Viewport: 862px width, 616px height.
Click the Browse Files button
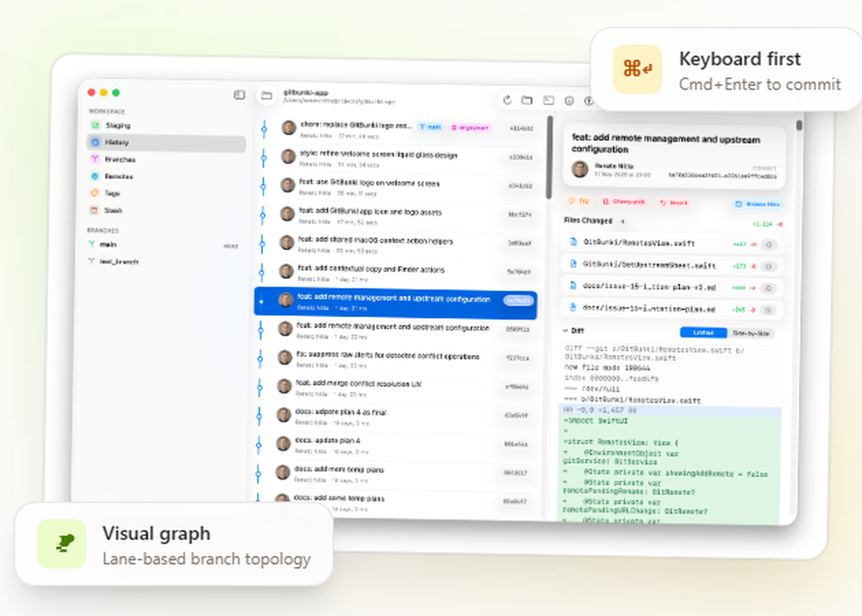758,204
